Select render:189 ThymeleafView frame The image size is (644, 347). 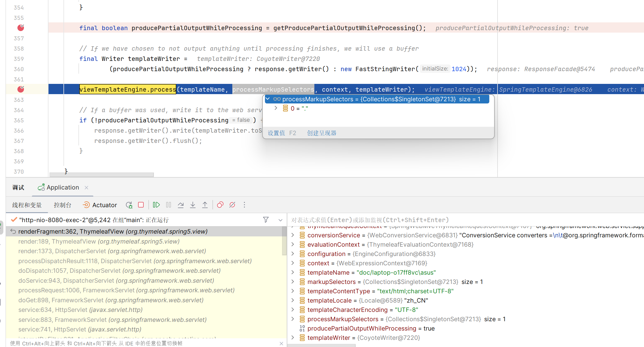144,241
